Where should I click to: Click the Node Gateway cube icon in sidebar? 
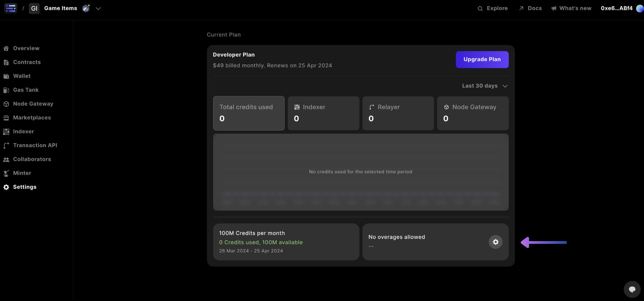pyautogui.click(x=6, y=104)
